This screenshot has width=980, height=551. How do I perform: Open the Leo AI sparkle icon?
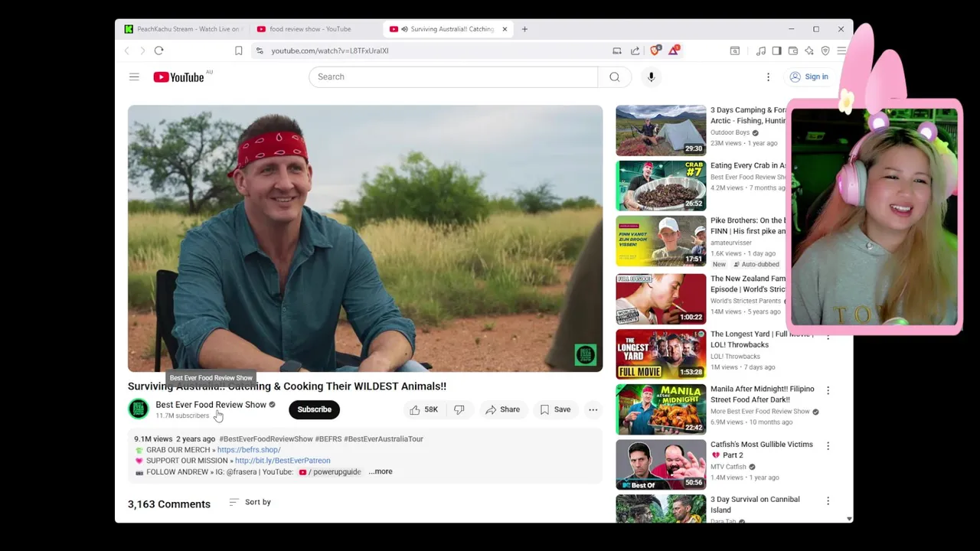pos(808,51)
